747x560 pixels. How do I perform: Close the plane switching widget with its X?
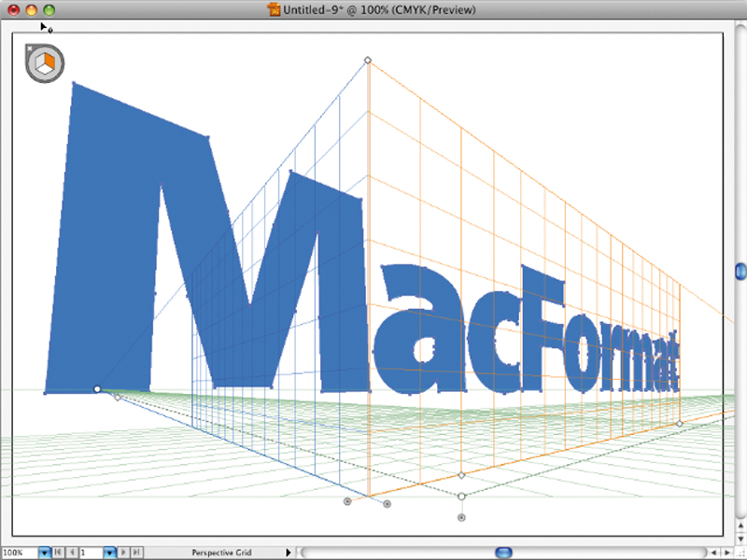pos(29,49)
